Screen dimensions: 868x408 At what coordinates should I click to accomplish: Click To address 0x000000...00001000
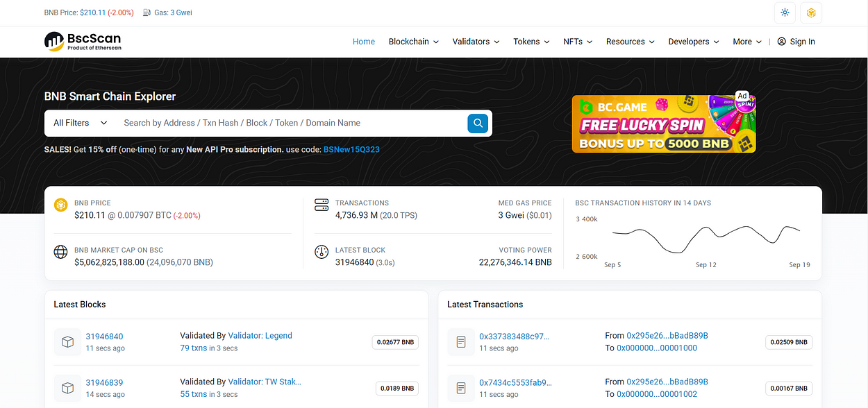657,348
